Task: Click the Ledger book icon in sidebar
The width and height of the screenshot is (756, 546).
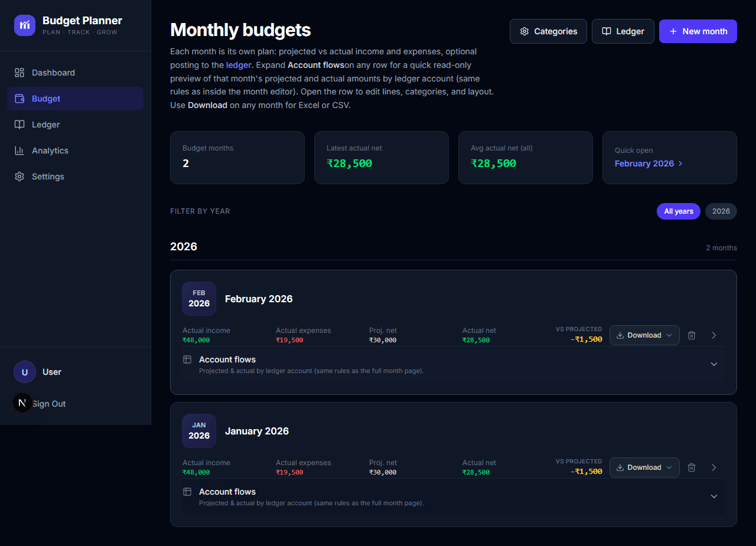Action: (x=19, y=125)
